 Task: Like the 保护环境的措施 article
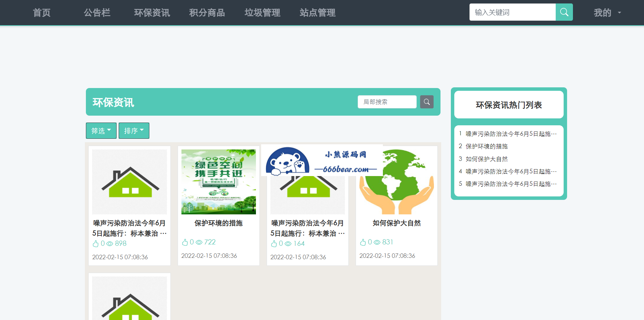185,242
